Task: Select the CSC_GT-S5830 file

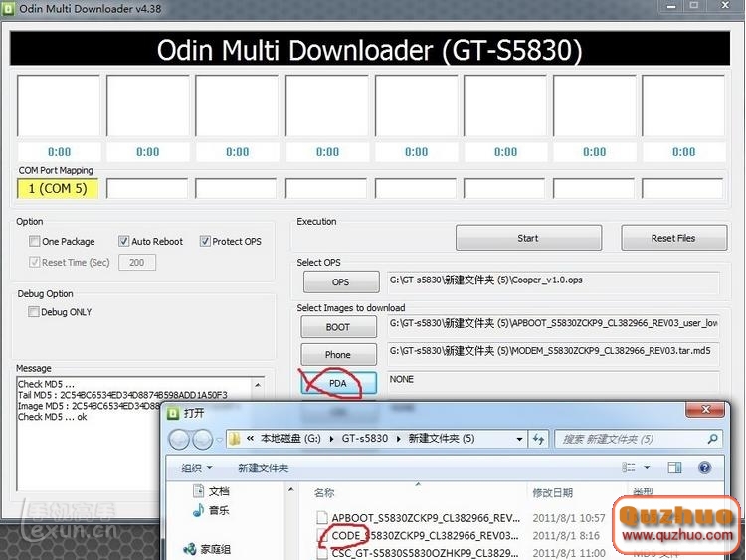Action: [419, 553]
